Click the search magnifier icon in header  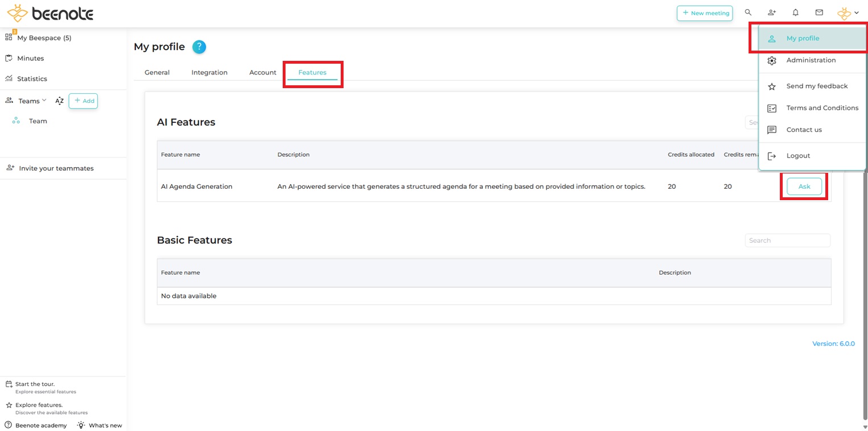(x=748, y=13)
